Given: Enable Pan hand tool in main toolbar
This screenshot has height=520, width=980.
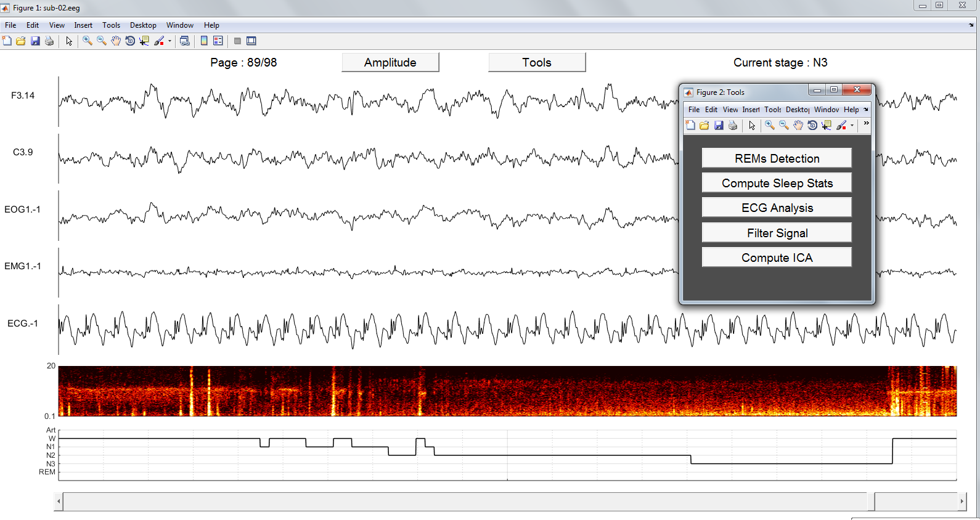Looking at the screenshot, I should pos(116,41).
